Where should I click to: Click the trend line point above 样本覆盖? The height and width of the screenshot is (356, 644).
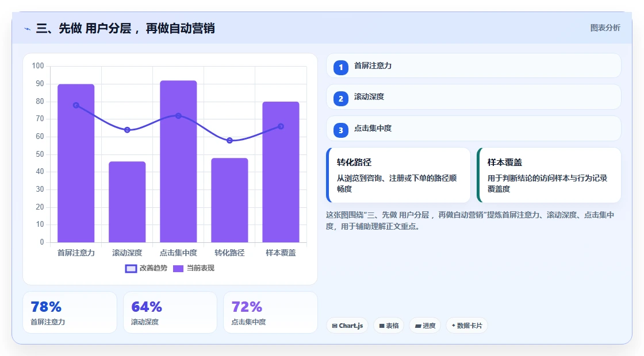click(x=281, y=126)
